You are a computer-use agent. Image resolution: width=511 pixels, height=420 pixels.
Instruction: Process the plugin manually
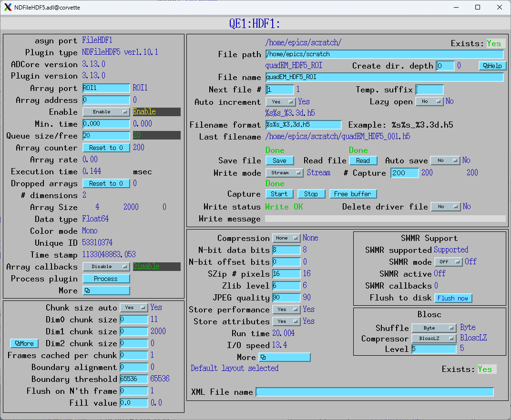[106, 278]
